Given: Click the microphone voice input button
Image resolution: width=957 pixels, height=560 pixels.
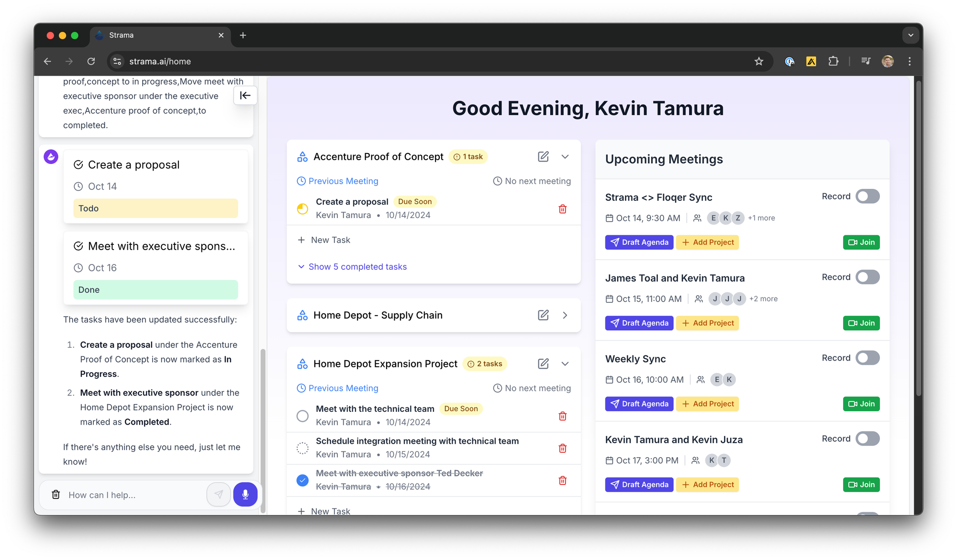Looking at the screenshot, I should pyautogui.click(x=245, y=494).
